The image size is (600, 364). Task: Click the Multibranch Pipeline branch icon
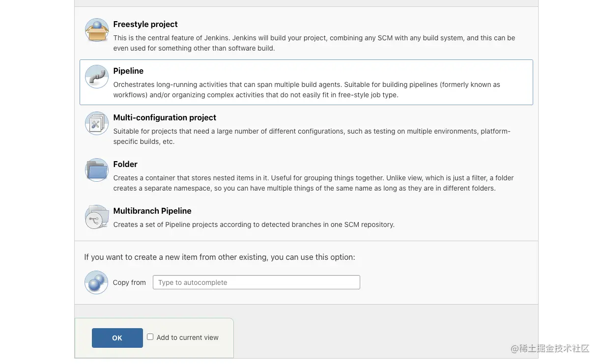click(97, 217)
